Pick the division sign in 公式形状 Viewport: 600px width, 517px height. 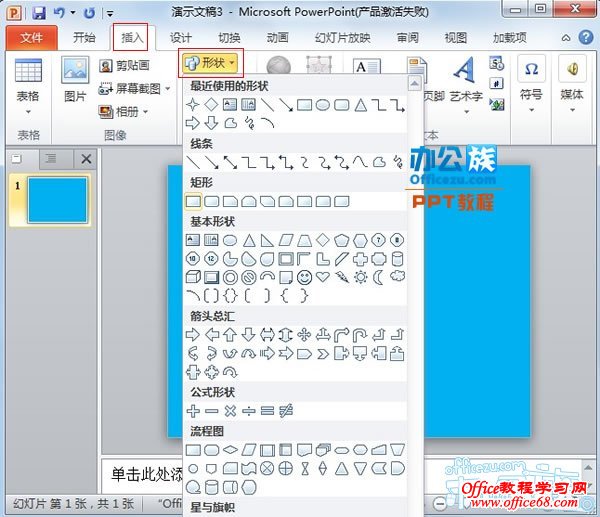249,411
